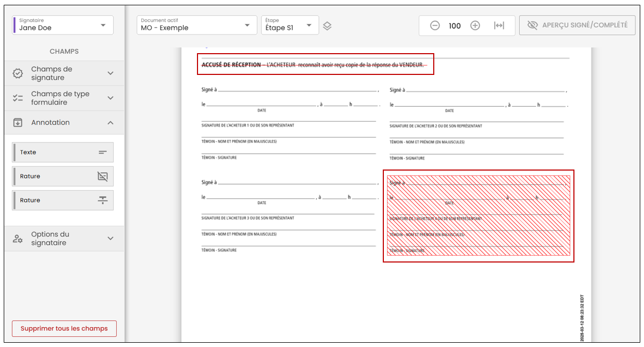Select the Rature area strike-out tool

pyautogui.click(x=63, y=176)
